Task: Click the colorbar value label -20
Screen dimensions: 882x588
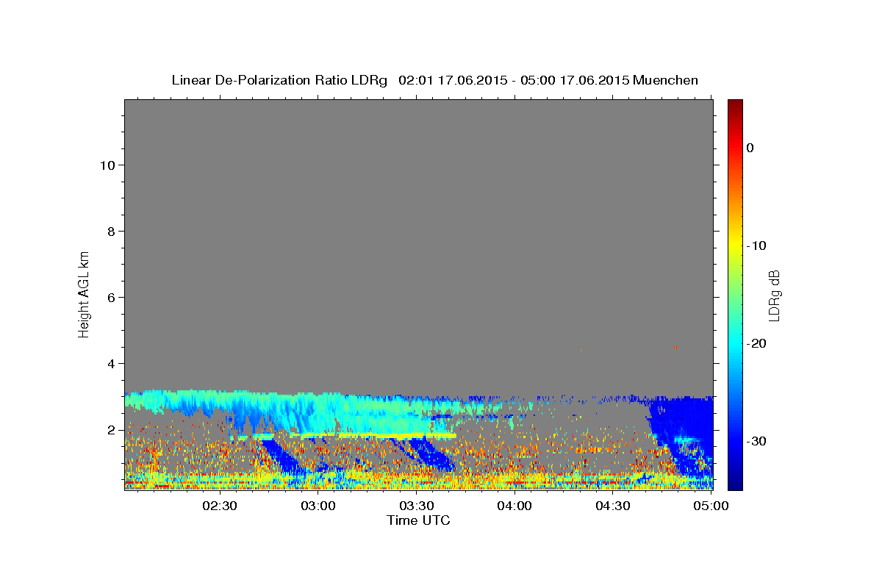Action: [x=756, y=343]
